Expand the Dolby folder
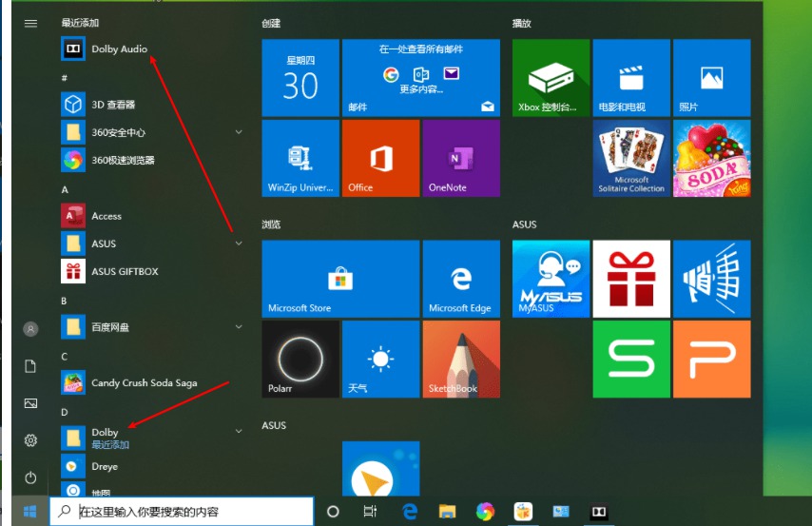The image size is (812, 526). click(x=239, y=431)
